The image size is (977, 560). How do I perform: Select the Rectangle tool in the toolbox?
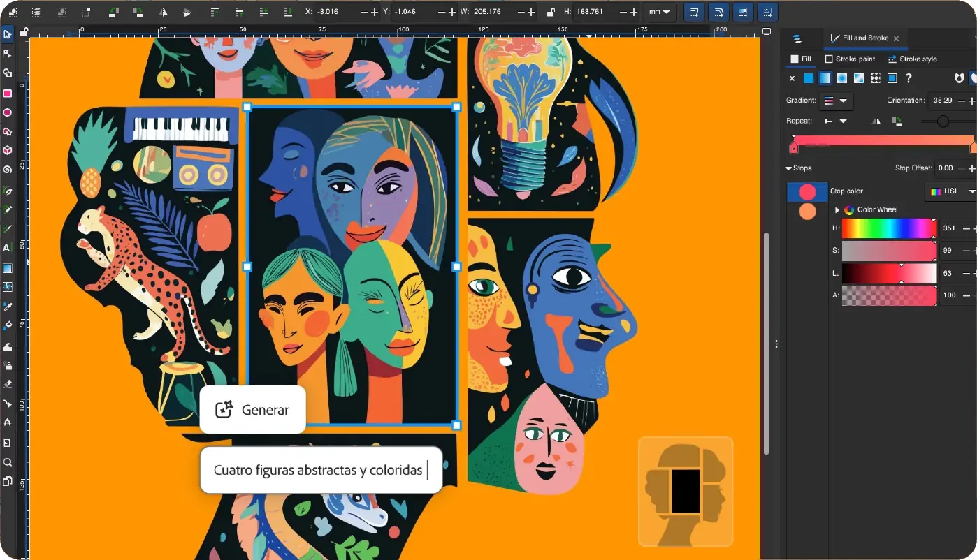click(8, 94)
